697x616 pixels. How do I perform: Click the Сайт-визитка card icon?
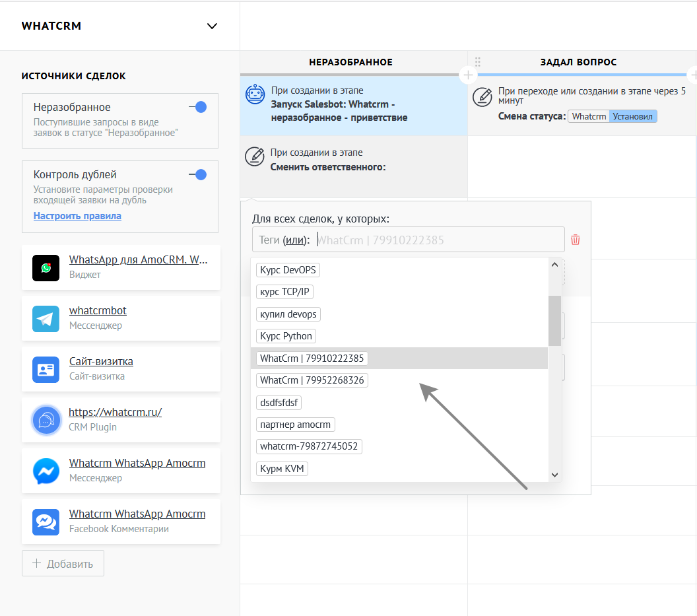pos(46,370)
